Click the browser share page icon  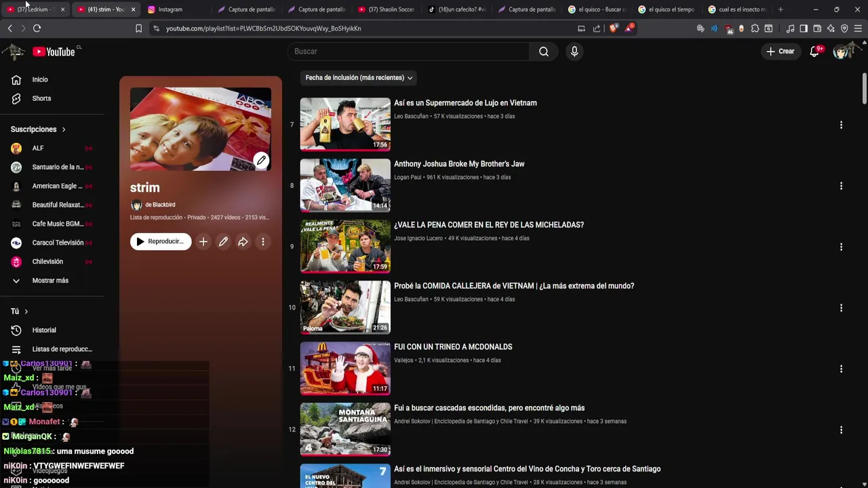[x=597, y=28]
